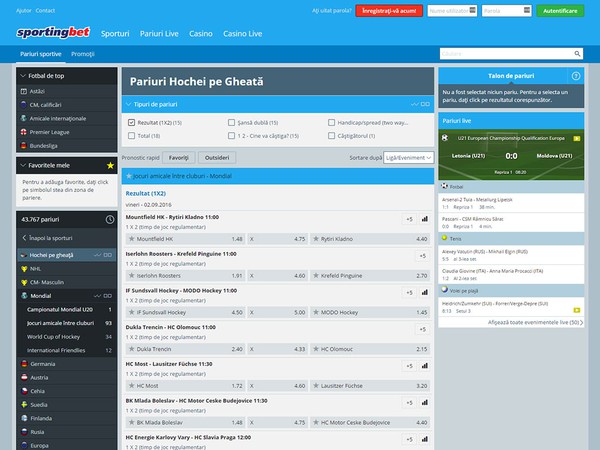This screenshot has height=450, width=600.
Task: Click the yellow star in Favoritele mele
Action: [x=110, y=165]
